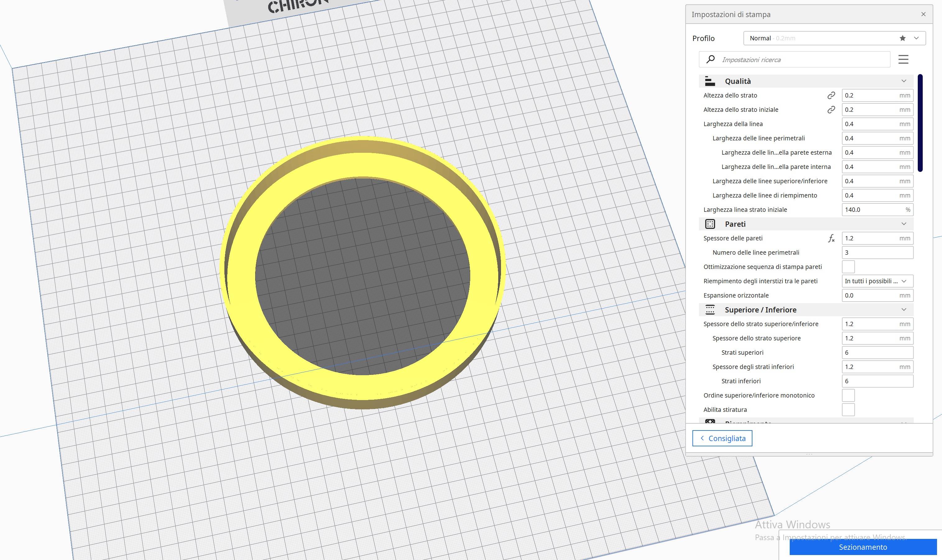Click the Qualità section icon

tap(710, 81)
